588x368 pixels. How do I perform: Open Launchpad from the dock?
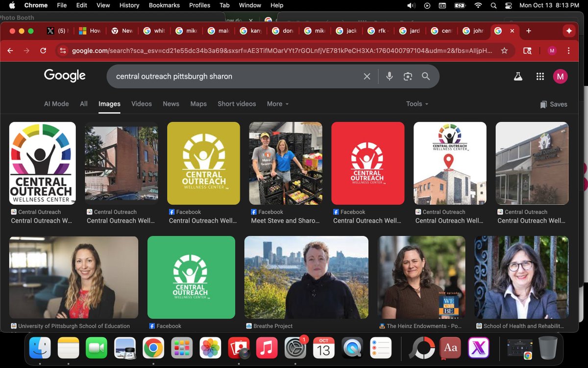182,348
